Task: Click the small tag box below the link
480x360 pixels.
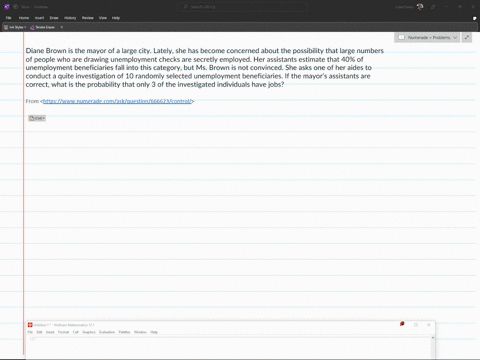Action: coord(37,118)
